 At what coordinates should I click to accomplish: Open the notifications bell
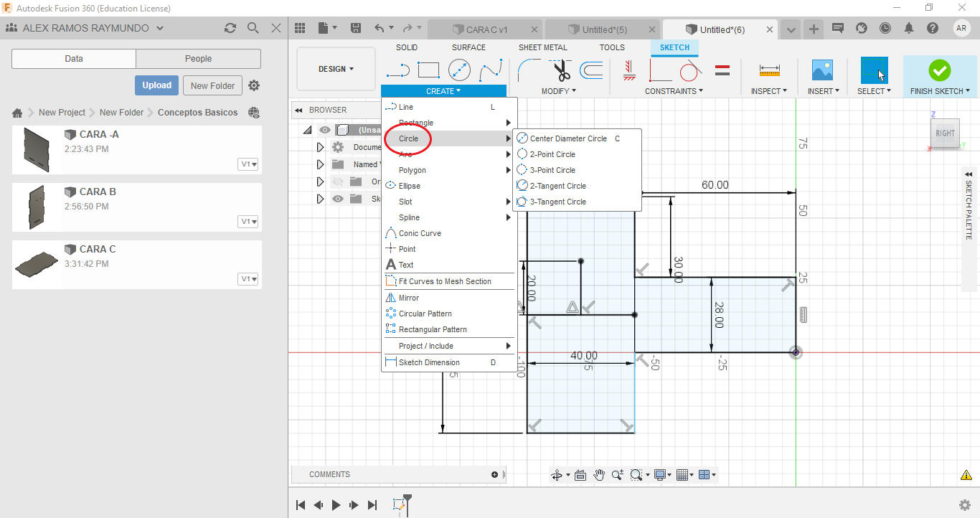[909, 28]
